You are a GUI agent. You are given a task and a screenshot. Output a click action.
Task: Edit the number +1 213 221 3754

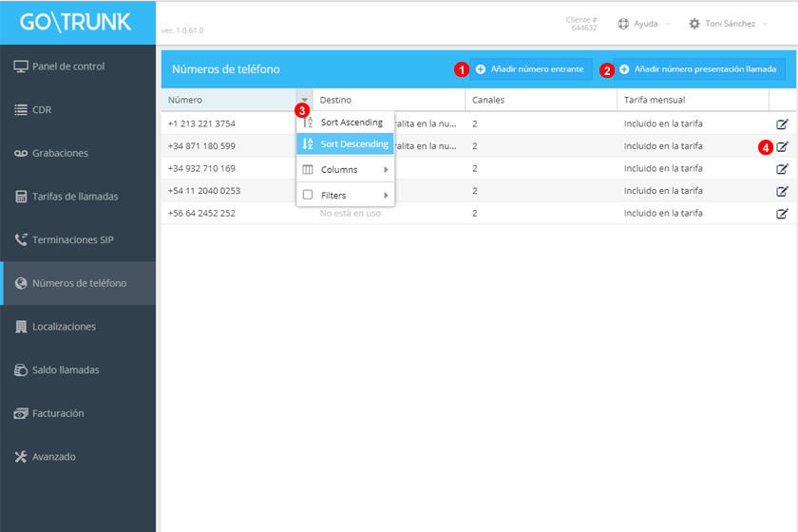(782, 123)
